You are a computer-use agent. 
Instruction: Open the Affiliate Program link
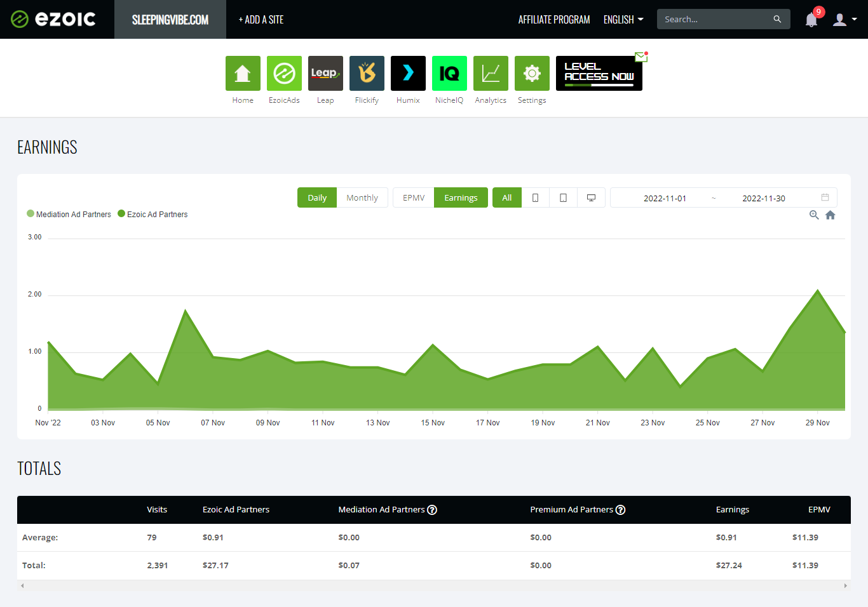click(x=554, y=20)
